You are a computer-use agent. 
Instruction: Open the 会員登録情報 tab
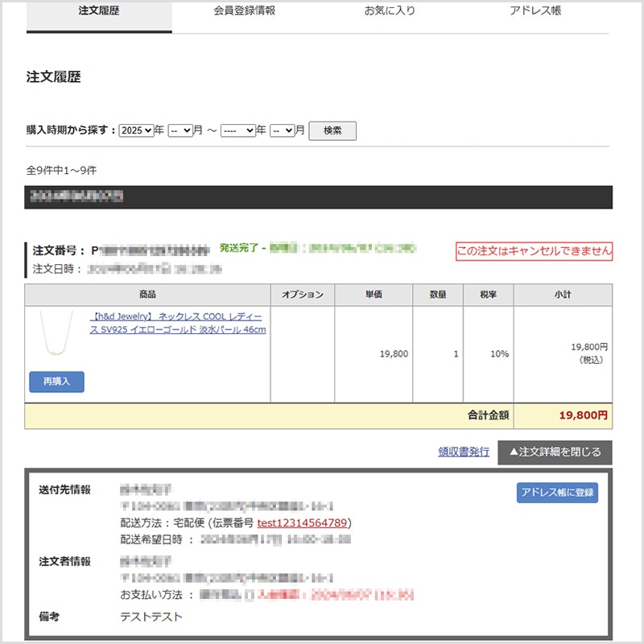245,11
